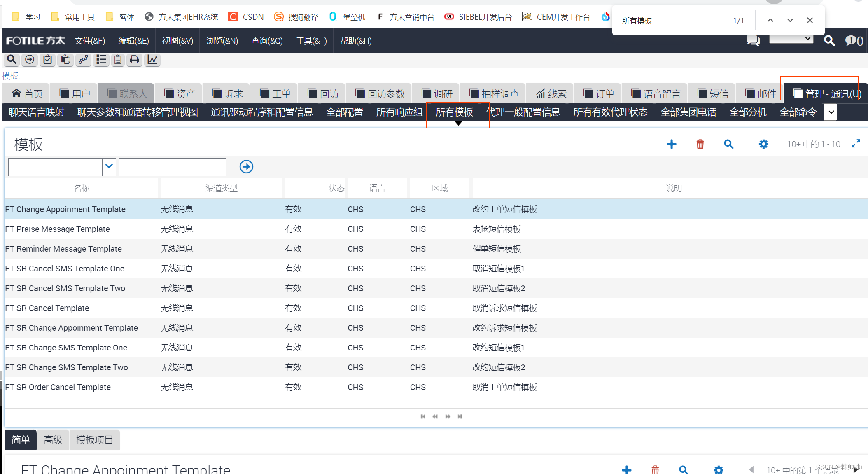Screen dimensions: 868x474
Task: Open the search field selector dropdown
Action: coord(109,167)
